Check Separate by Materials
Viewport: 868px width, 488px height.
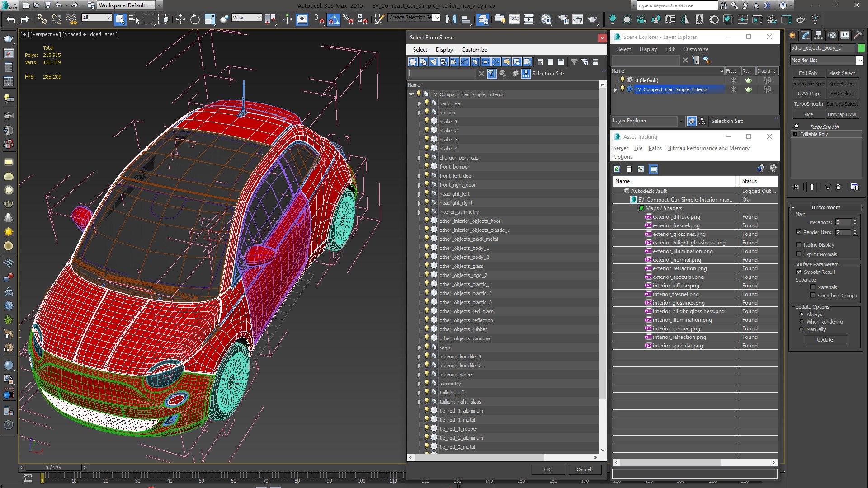(812, 287)
